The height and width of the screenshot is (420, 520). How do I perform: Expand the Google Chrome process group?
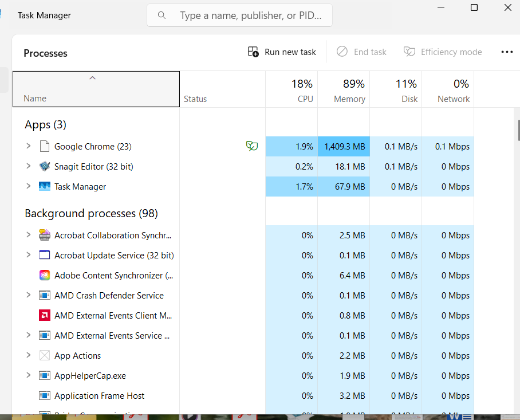29,146
